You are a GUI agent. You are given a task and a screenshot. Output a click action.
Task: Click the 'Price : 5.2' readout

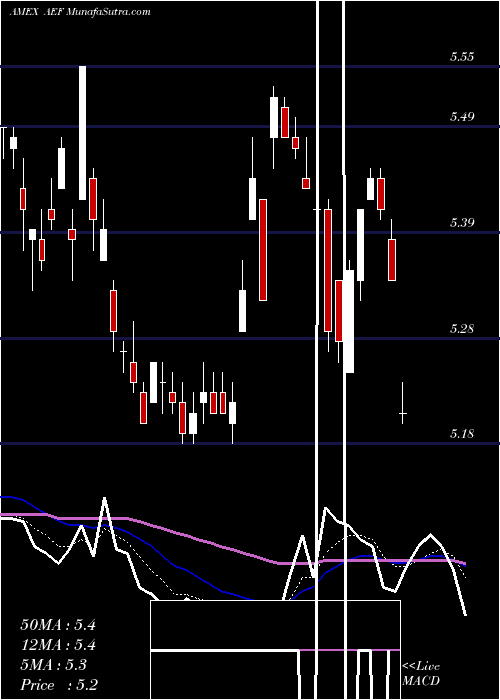pyautogui.click(x=59, y=685)
